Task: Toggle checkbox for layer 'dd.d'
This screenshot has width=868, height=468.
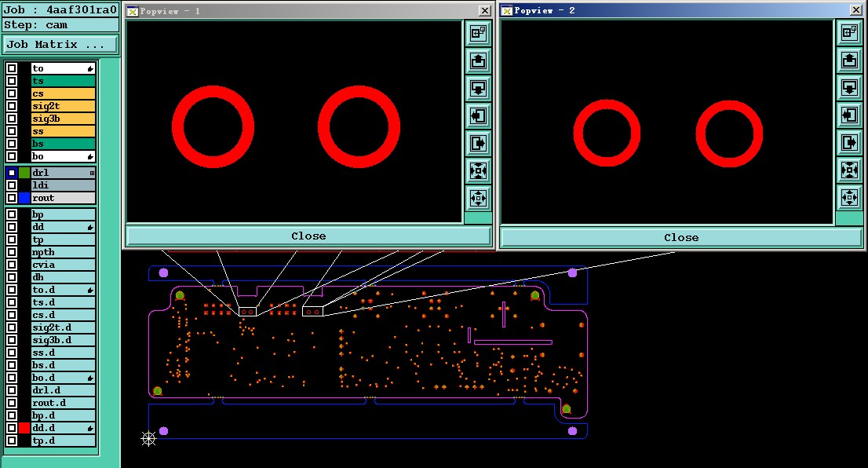Action: (x=12, y=428)
